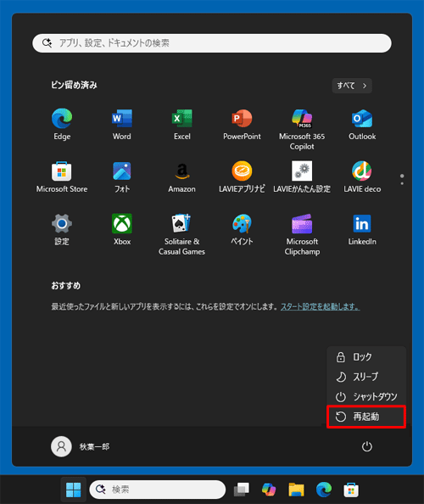
Task: Open Task View from the taskbar
Action: (x=242, y=490)
